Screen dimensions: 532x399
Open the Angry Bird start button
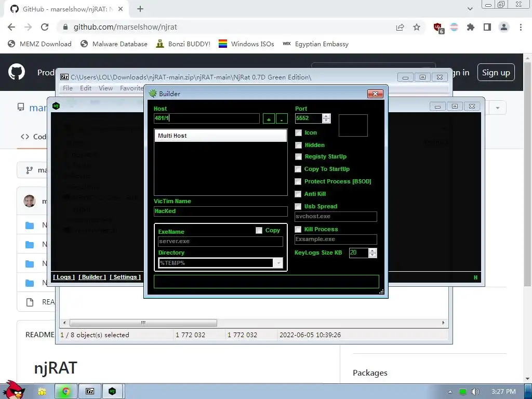tap(13, 390)
